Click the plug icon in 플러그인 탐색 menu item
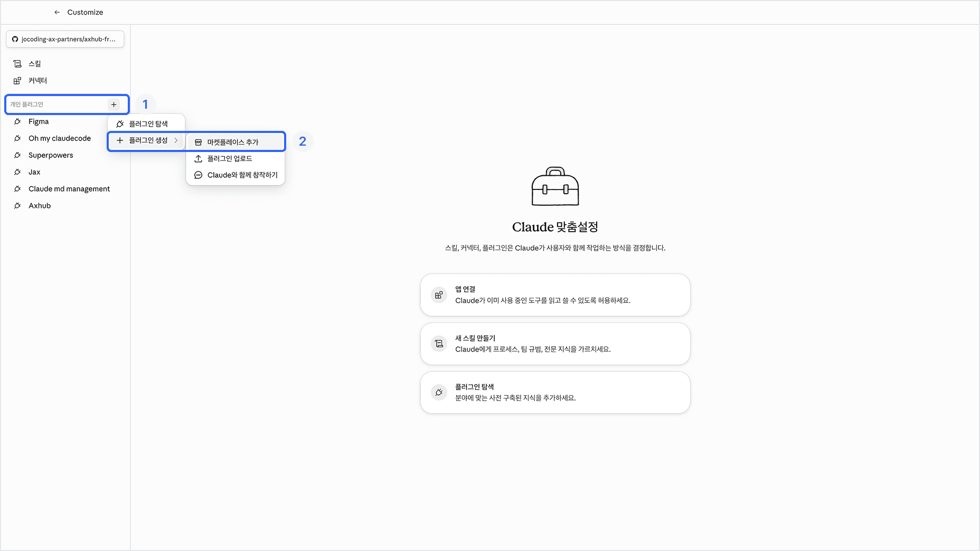980x551 pixels. tap(120, 123)
